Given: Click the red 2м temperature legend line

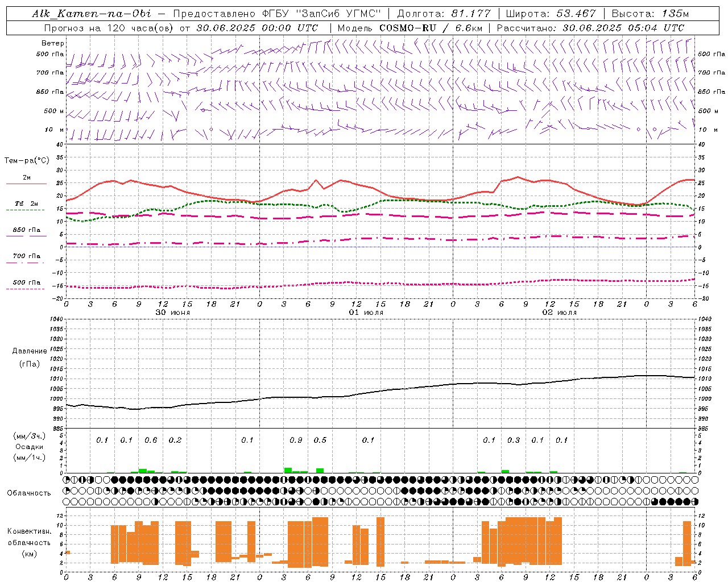Looking at the screenshot, I should click(x=26, y=184).
